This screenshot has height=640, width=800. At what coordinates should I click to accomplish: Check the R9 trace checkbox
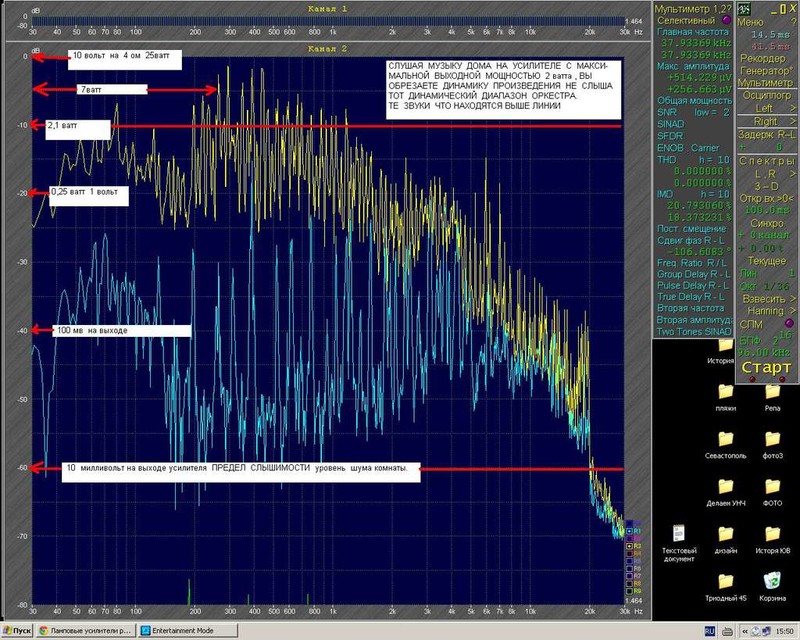[x=630, y=592]
